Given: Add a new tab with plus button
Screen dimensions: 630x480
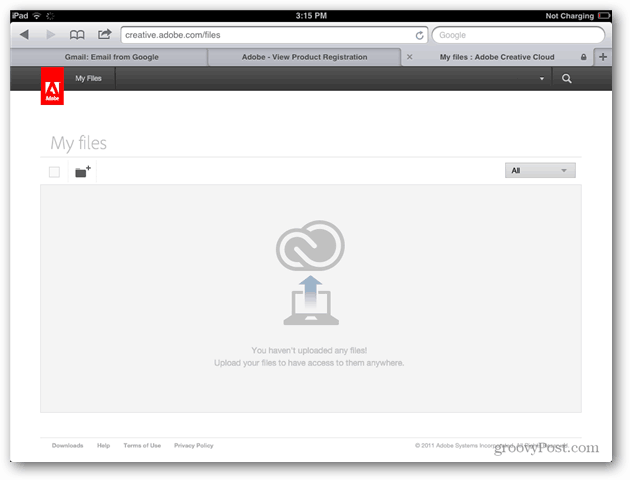Looking at the screenshot, I should coord(603,57).
